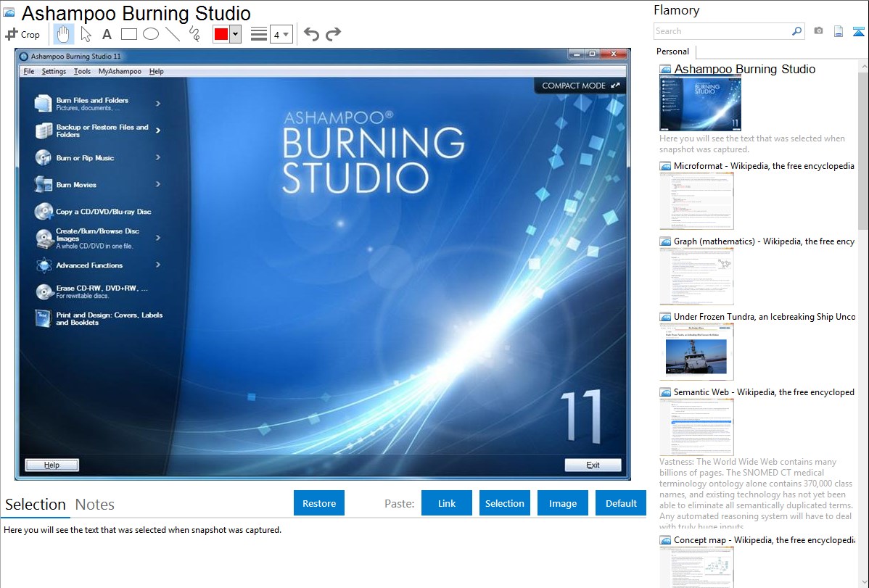Image resolution: width=869 pixels, height=588 pixels.
Task: Click the Erase CD-RW, DVD+RW icon
Action: (x=44, y=291)
